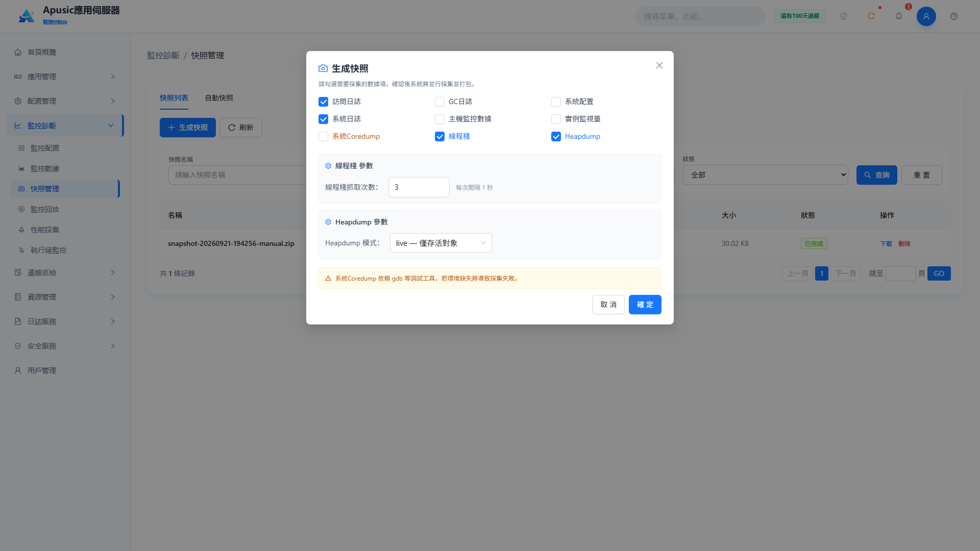
Task: Click the 安全服務 shield icon in sidebar
Action: tap(18, 346)
